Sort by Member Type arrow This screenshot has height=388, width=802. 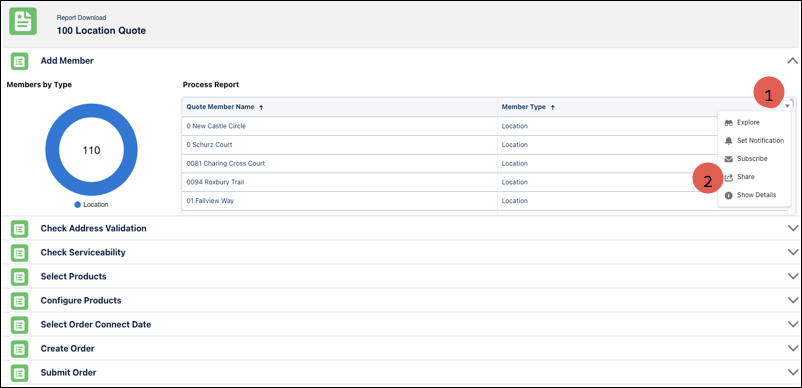[x=552, y=107]
